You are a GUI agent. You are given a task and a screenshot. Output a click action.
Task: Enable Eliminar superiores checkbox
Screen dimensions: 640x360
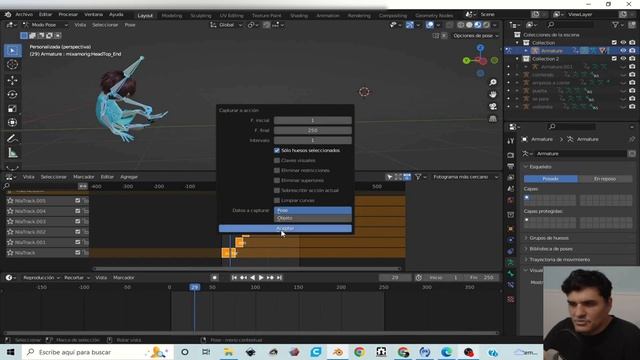[277, 180]
